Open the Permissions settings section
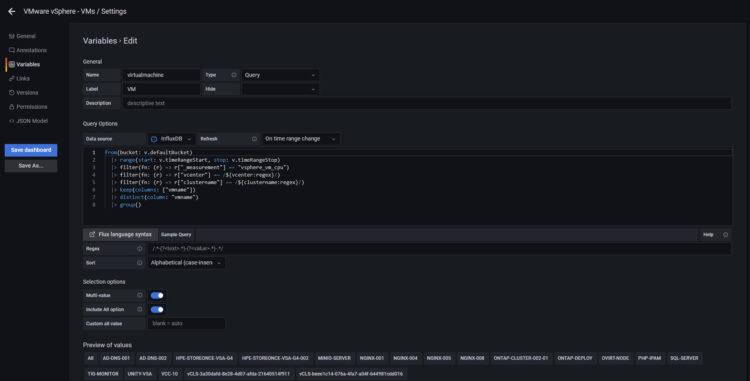The height and width of the screenshot is (381, 750). click(28, 107)
